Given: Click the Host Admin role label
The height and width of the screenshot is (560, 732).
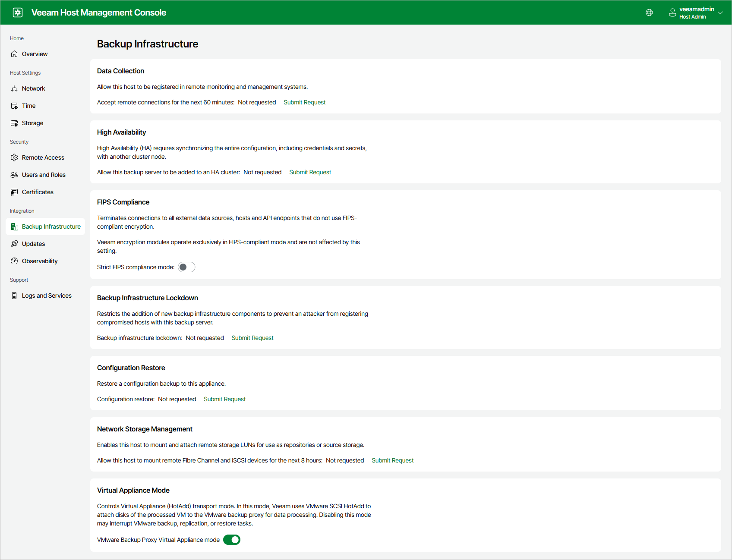Looking at the screenshot, I should 692,17.
